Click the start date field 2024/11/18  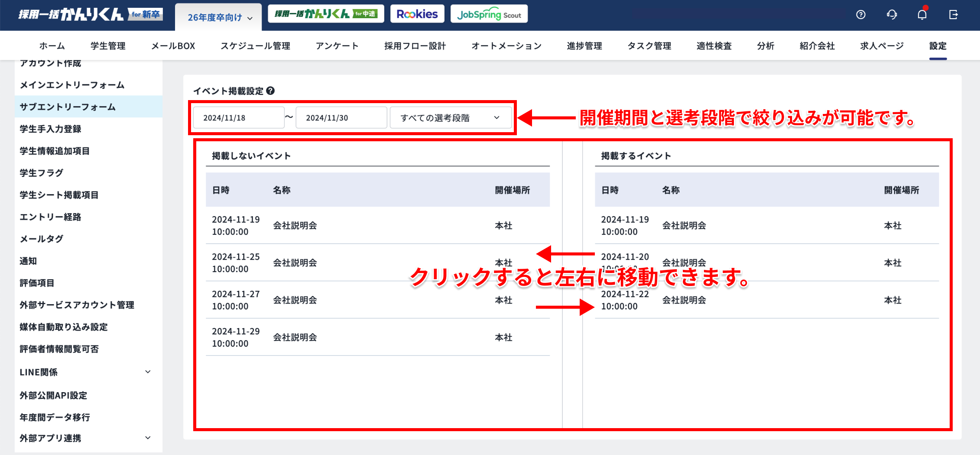(238, 118)
